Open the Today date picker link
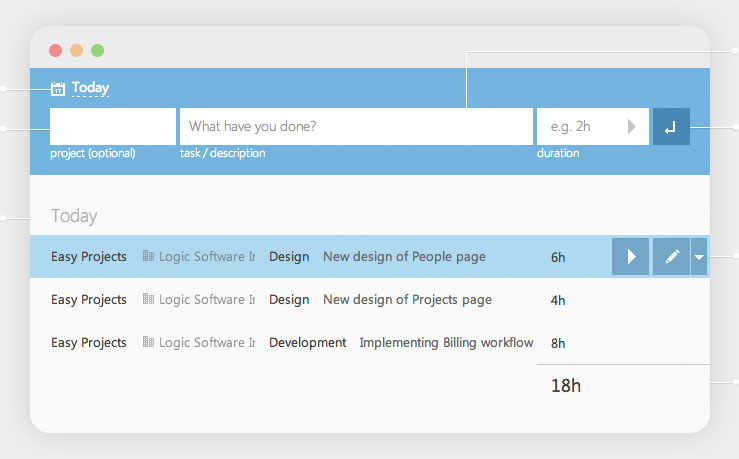The image size is (739, 459). (90, 88)
